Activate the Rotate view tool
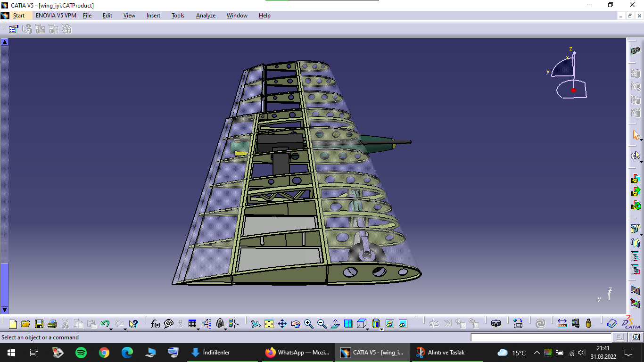644x362 pixels. click(296, 324)
